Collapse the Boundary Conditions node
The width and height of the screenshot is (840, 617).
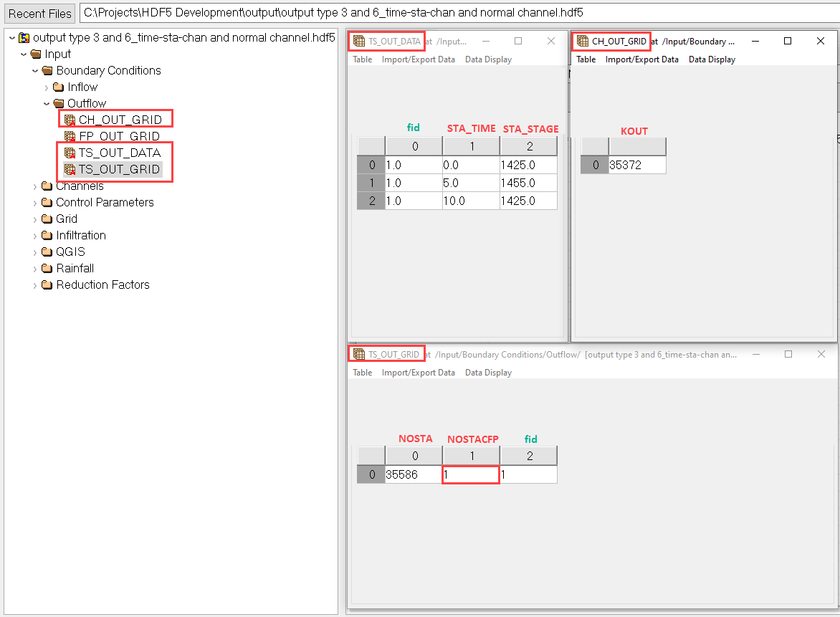coord(35,70)
